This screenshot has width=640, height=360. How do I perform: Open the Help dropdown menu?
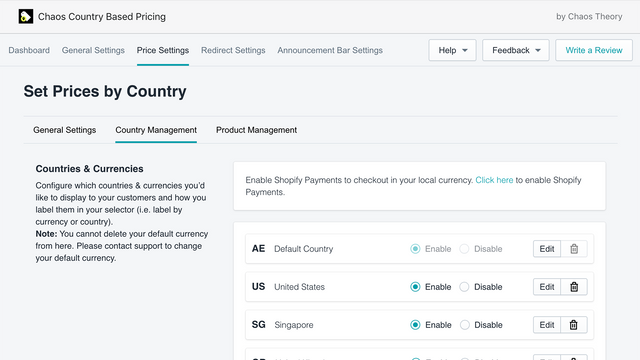pos(452,50)
